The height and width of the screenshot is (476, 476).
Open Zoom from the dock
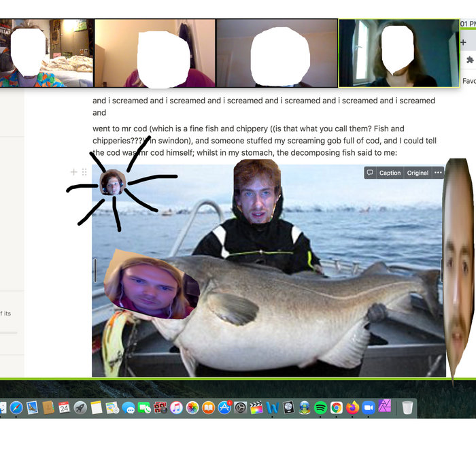point(369,408)
